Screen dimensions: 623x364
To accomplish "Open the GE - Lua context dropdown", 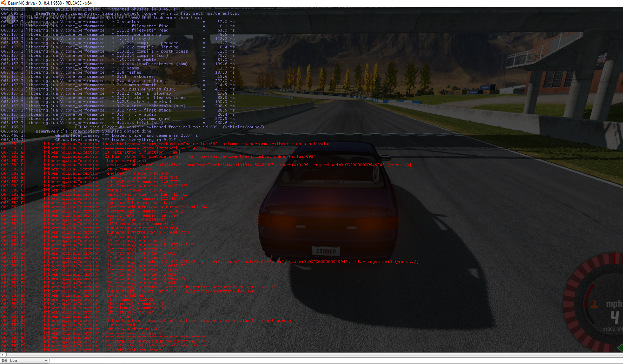I will (25, 360).
